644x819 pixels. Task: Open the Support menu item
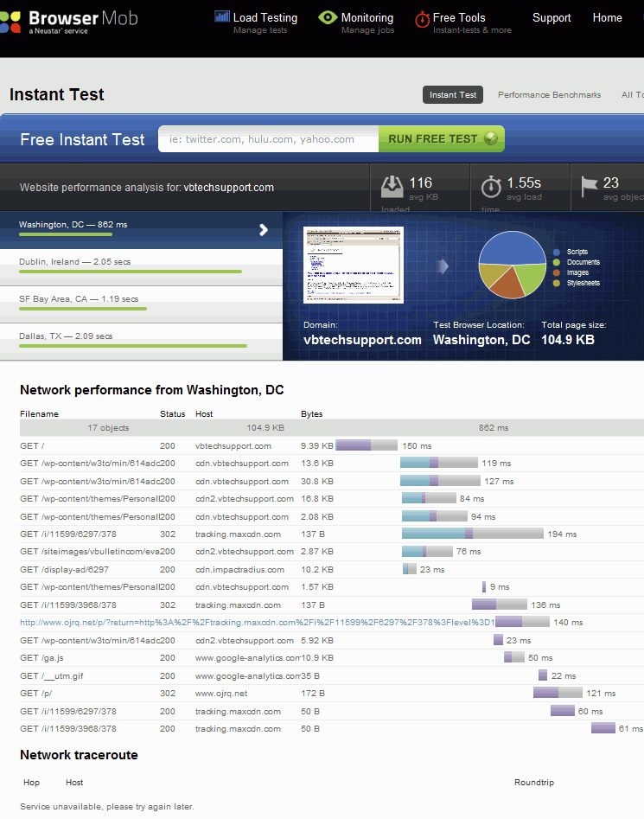coord(552,18)
